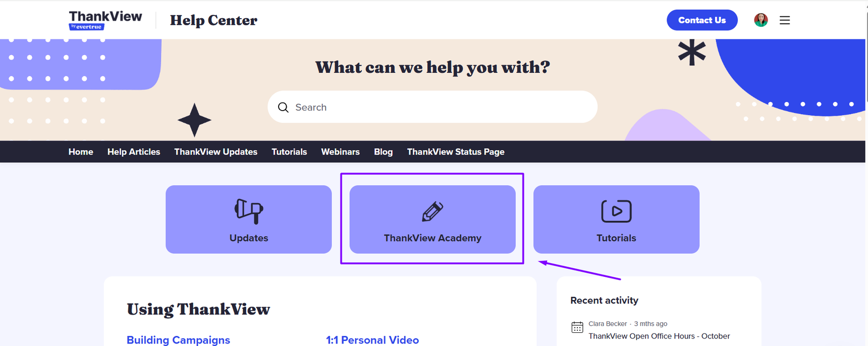Screen dimensions: 868x346
Task: Open Help Articles menu item
Action: tap(134, 152)
